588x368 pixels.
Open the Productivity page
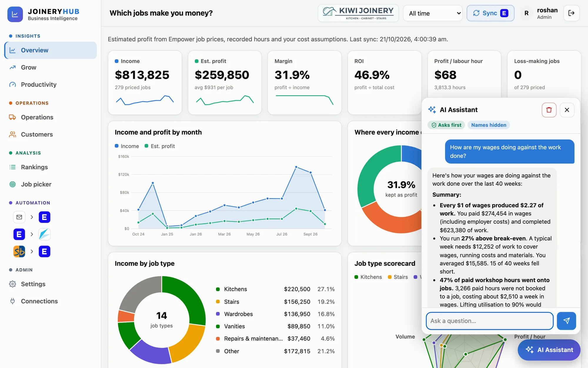point(51,84)
